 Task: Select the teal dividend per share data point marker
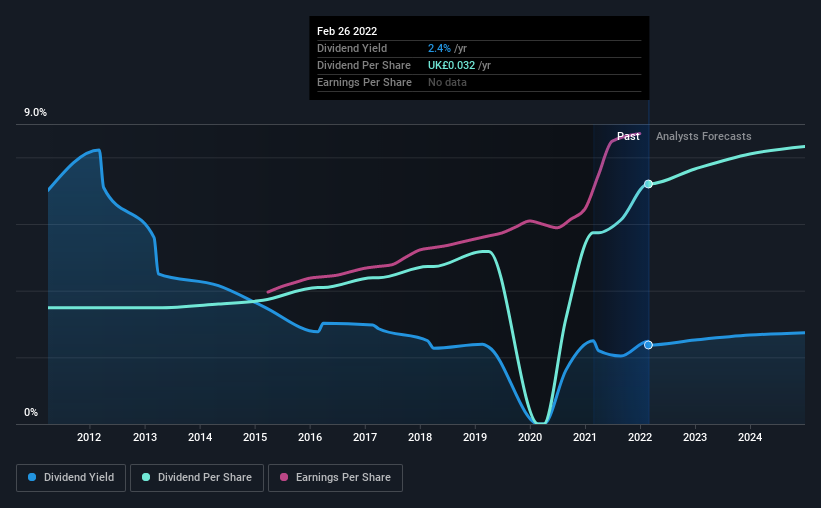click(648, 184)
